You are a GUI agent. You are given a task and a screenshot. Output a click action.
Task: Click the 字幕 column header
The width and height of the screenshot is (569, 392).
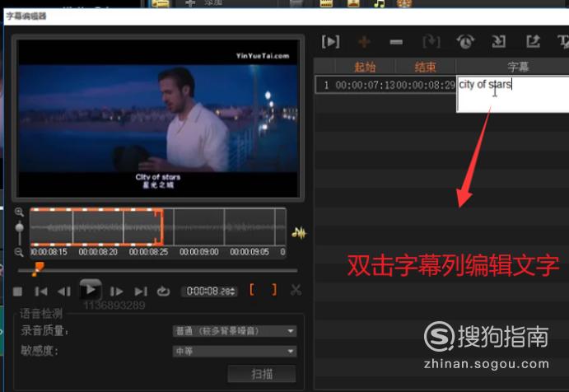517,68
